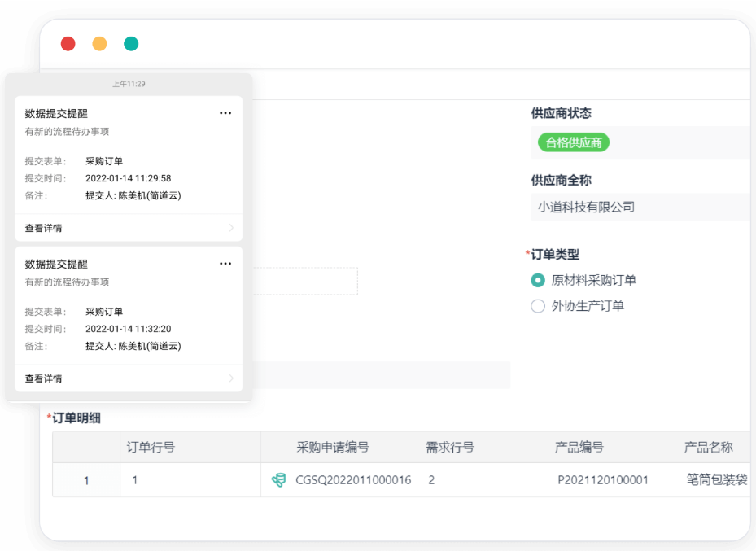756x551 pixels.
Task: Select the 原材料采购订单 radio option
Action: (538, 280)
